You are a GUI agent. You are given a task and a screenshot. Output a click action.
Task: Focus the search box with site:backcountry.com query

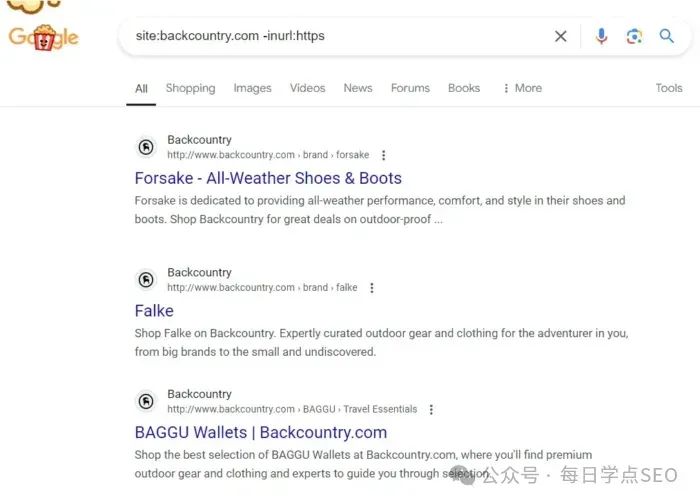pyautogui.click(x=339, y=36)
